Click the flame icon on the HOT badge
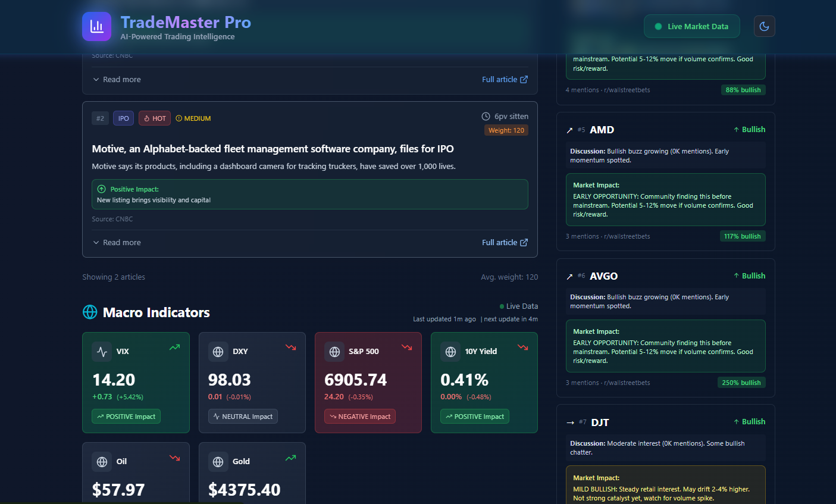This screenshot has height=504, width=836. click(x=146, y=118)
